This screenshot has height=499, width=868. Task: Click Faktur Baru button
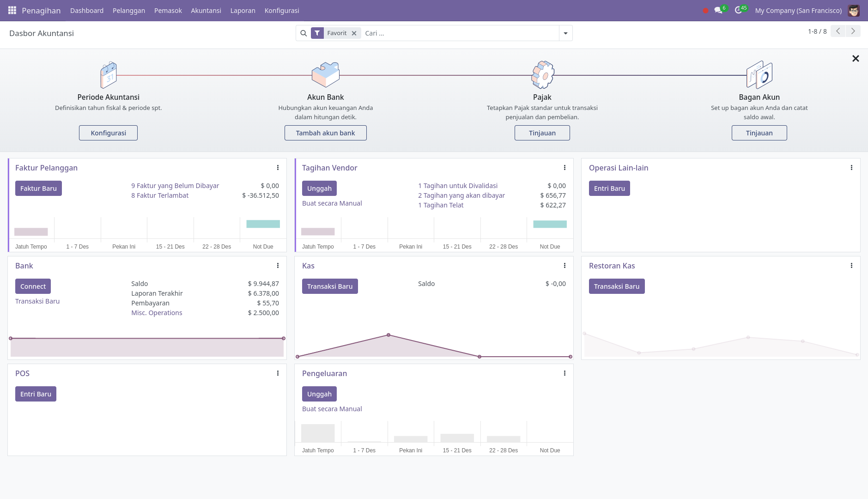point(38,189)
